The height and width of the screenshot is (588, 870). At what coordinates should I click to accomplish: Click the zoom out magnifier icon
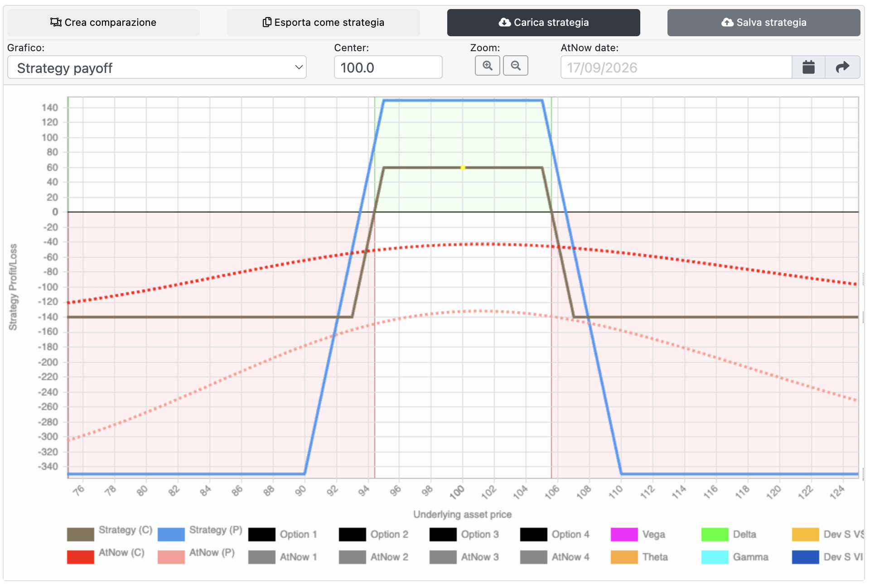click(x=516, y=66)
